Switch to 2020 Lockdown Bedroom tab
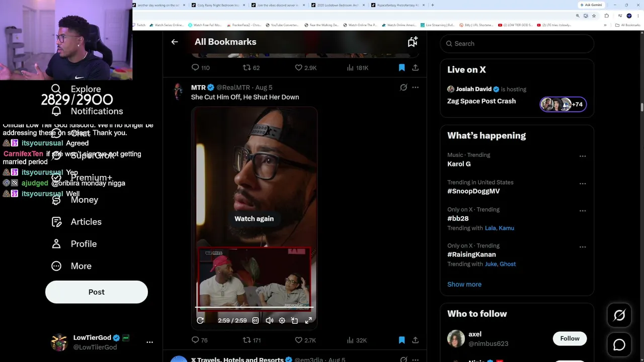This screenshot has height=362, width=644. pos(337,5)
